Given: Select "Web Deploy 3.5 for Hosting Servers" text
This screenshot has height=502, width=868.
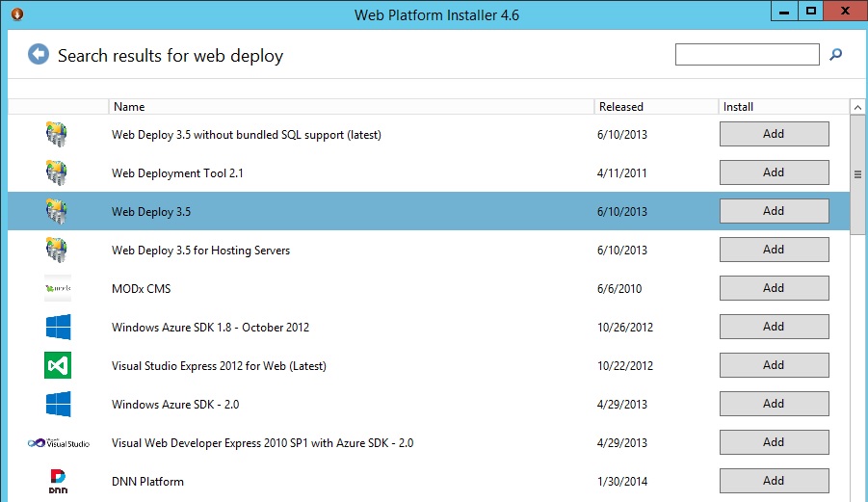Looking at the screenshot, I should 200,251.
